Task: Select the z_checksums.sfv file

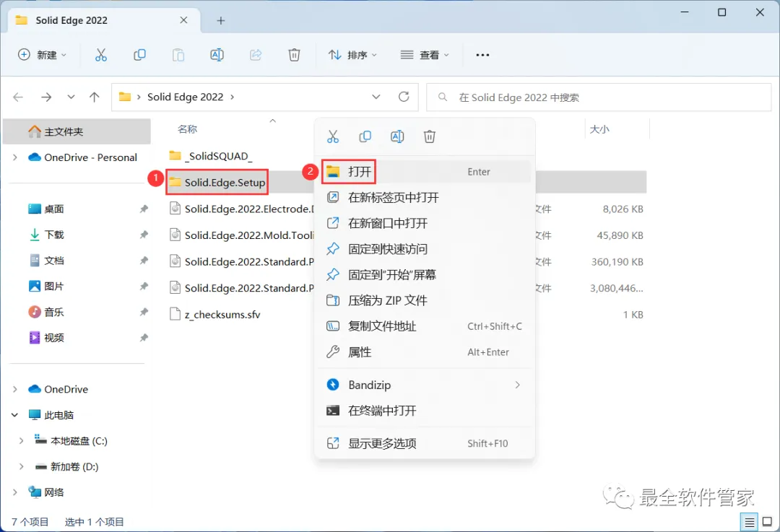Action: coord(215,315)
